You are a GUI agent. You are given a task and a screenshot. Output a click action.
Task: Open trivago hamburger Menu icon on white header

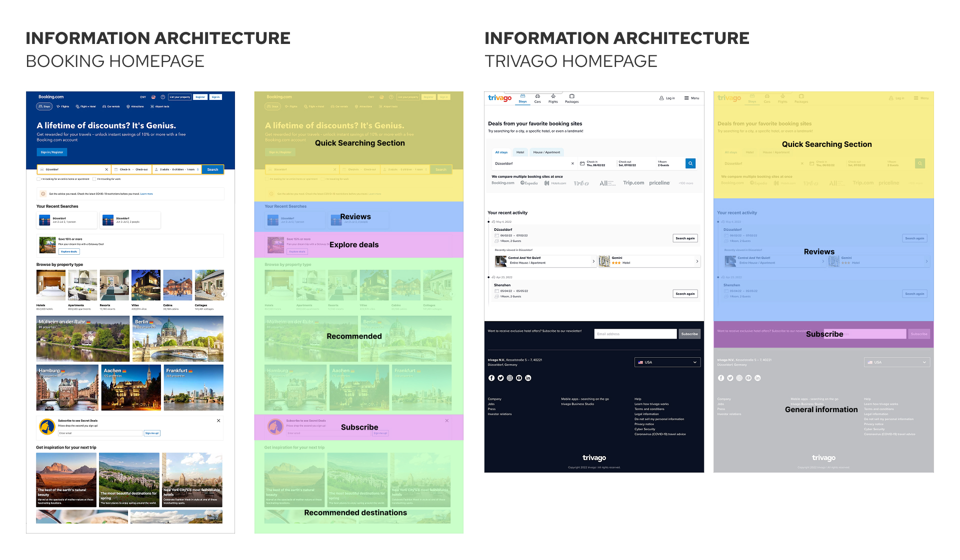point(686,98)
